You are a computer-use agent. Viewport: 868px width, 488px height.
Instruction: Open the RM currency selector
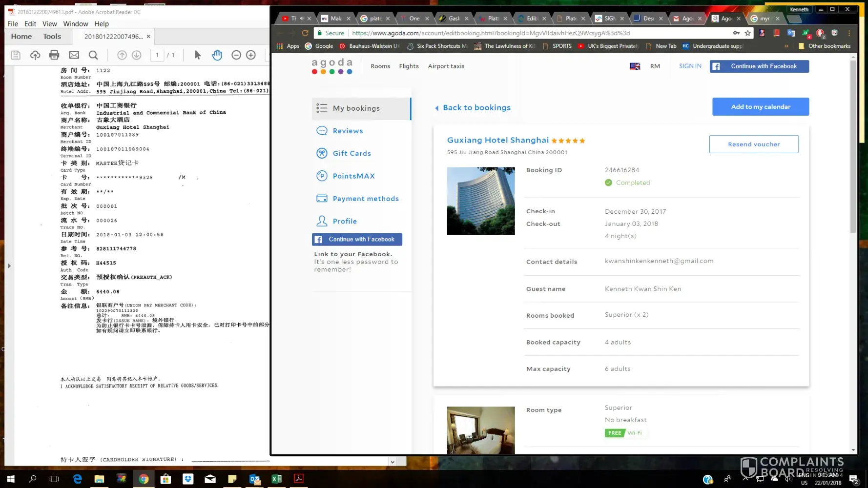point(655,66)
